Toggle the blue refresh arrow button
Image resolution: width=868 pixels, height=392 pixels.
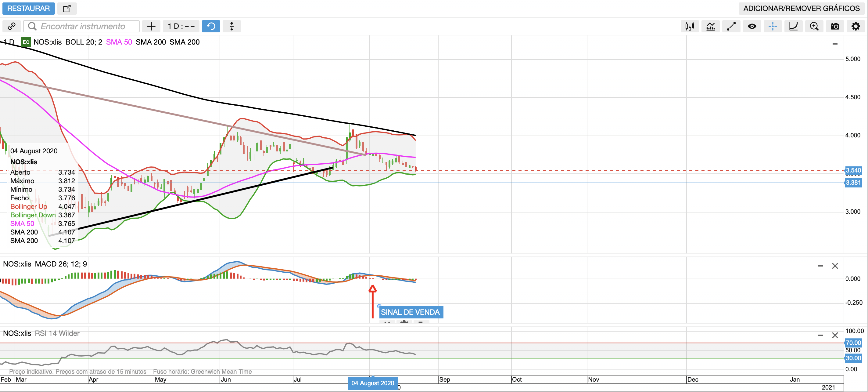211,26
